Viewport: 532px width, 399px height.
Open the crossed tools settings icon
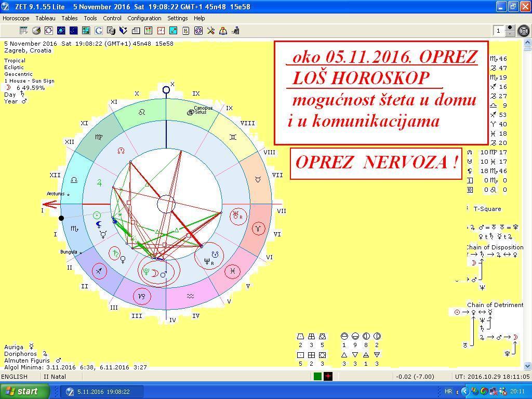tap(211, 31)
